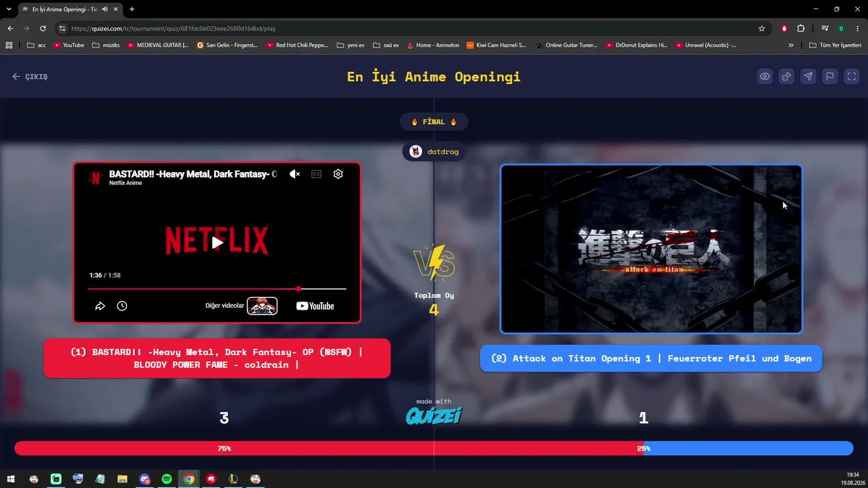The width and height of the screenshot is (868, 488).
Task: Click the paper plane share icon
Action: tap(808, 77)
